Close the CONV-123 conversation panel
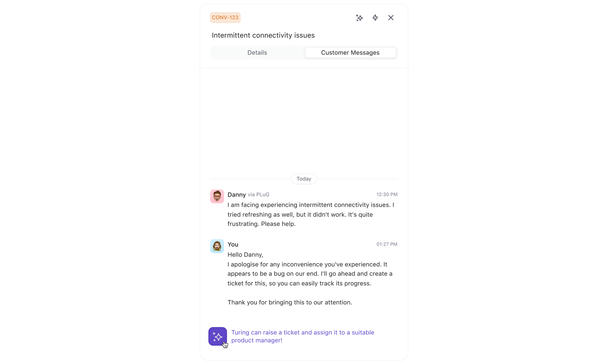The image size is (608, 364). click(391, 17)
